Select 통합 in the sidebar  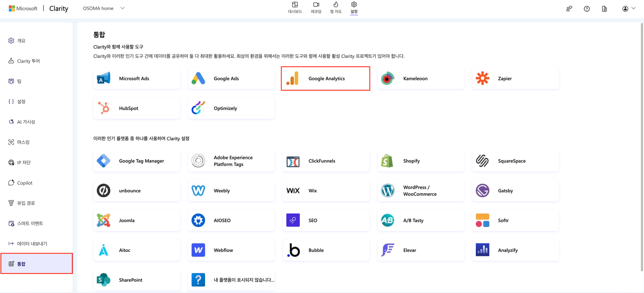click(x=36, y=264)
